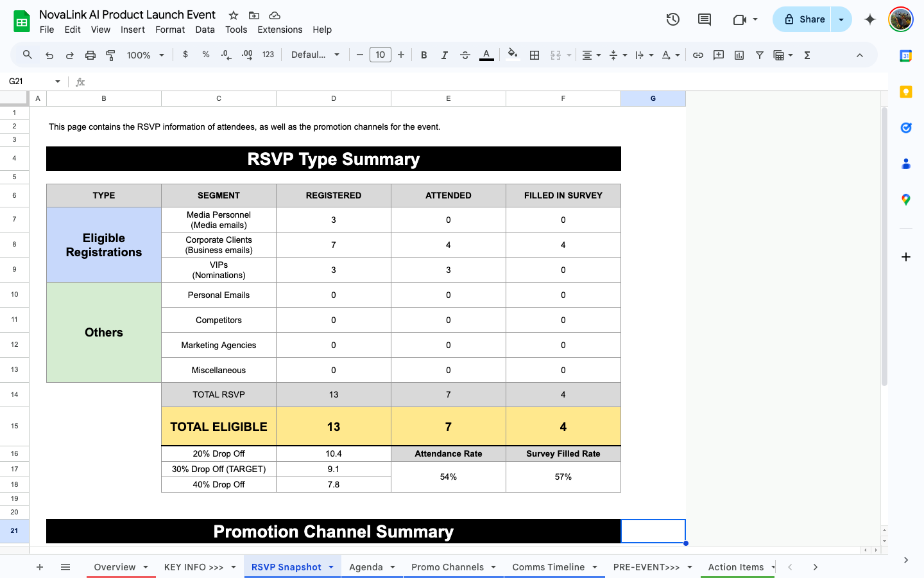Image resolution: width=924 pixels, height=578 pixels.
Task: Decrease the font size
Action: point(360,55)
